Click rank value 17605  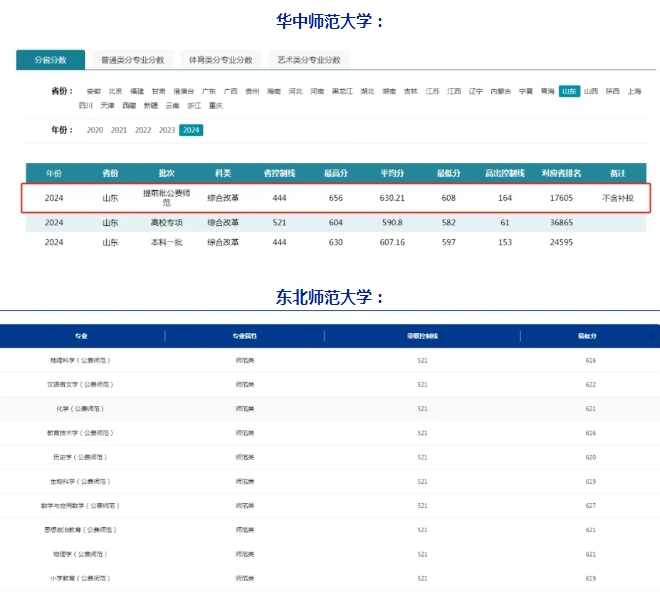tap(561, 198)
